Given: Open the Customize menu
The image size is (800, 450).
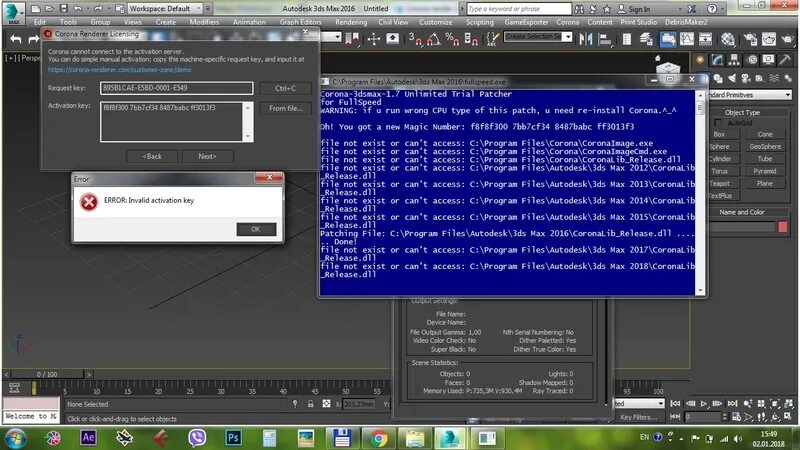Looking at the screenshot, I should click(x=436, y=22).
